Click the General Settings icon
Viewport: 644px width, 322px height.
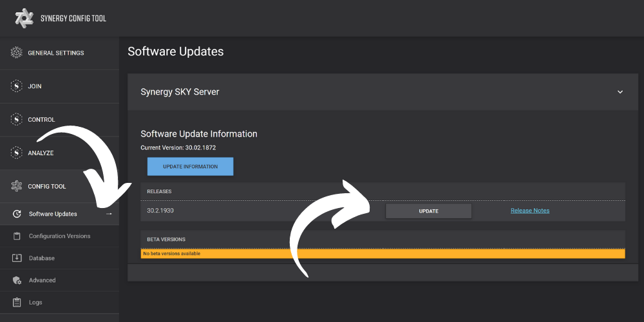pyautogui.click(x=17, y=53)
